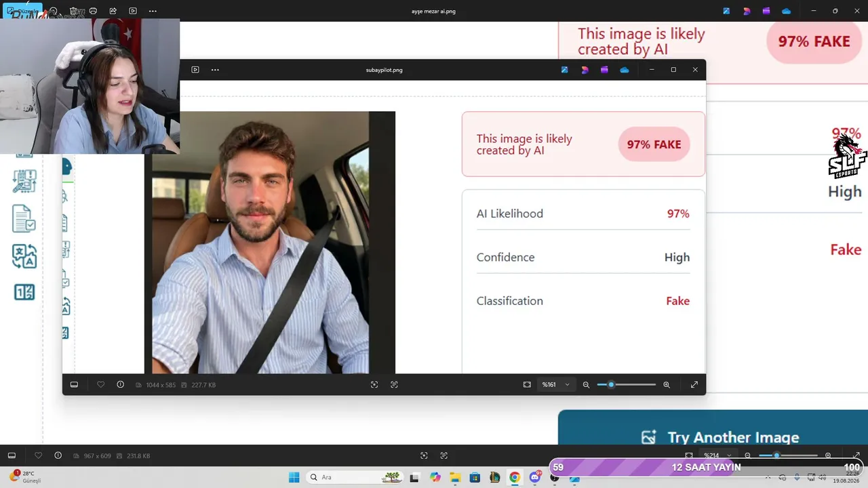Click the Confidence label in results card
The height and width of the screenshot is (488, 868).
pos(506,258)
